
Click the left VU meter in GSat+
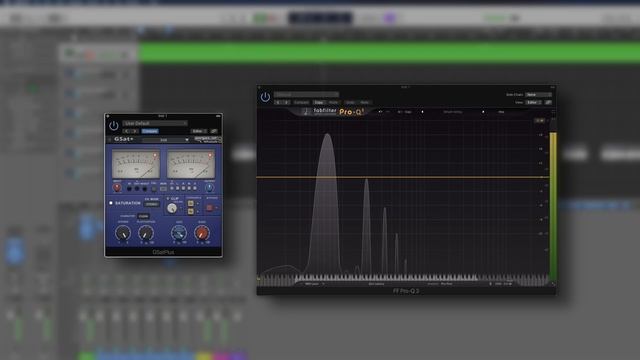coord(136,164)
